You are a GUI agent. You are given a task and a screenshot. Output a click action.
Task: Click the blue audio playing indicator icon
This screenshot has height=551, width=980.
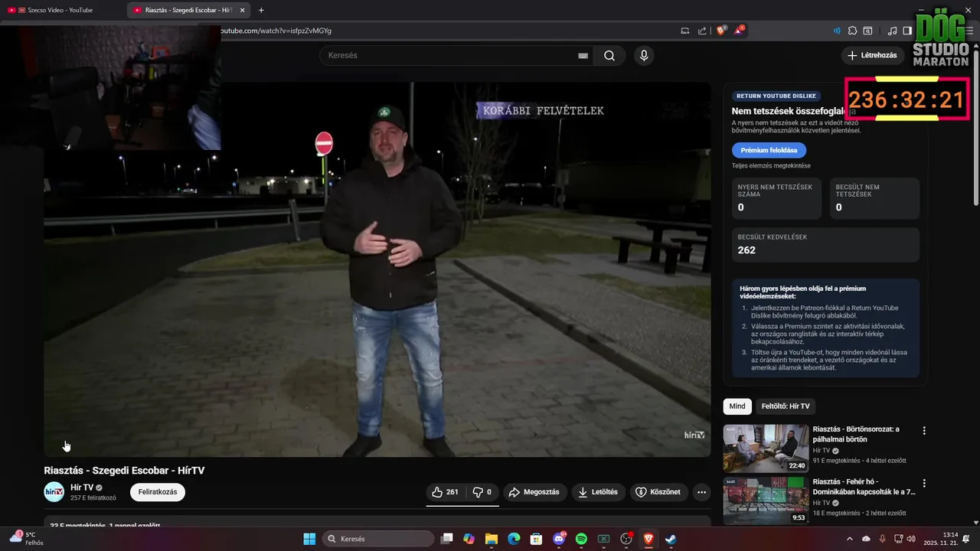click(837, 31)
